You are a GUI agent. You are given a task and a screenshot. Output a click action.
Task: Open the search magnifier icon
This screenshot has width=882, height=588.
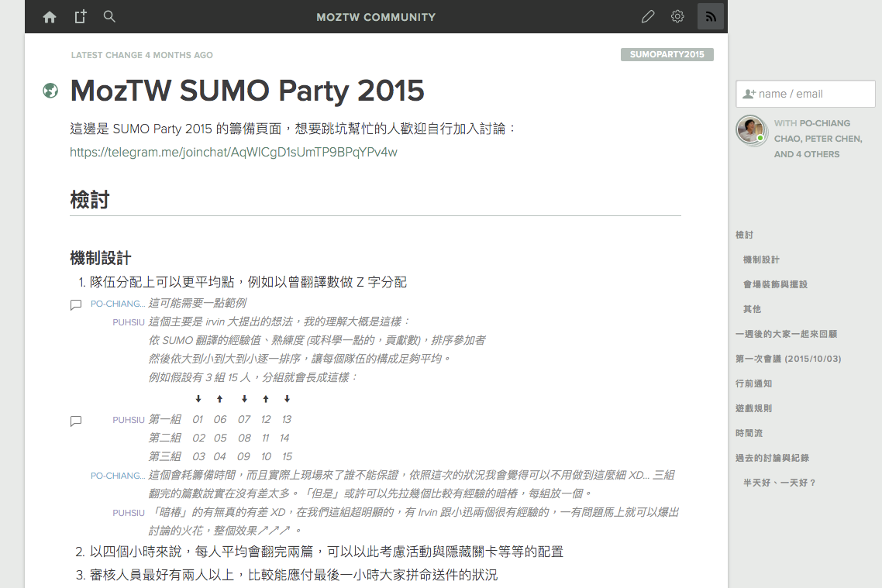coord(110,16)
